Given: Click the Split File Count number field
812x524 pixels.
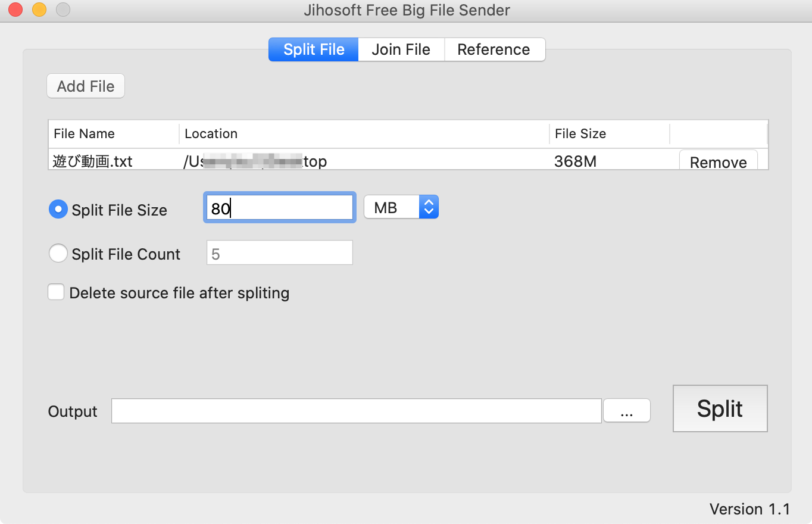Looking at the screenshot, I should (280, 253).
